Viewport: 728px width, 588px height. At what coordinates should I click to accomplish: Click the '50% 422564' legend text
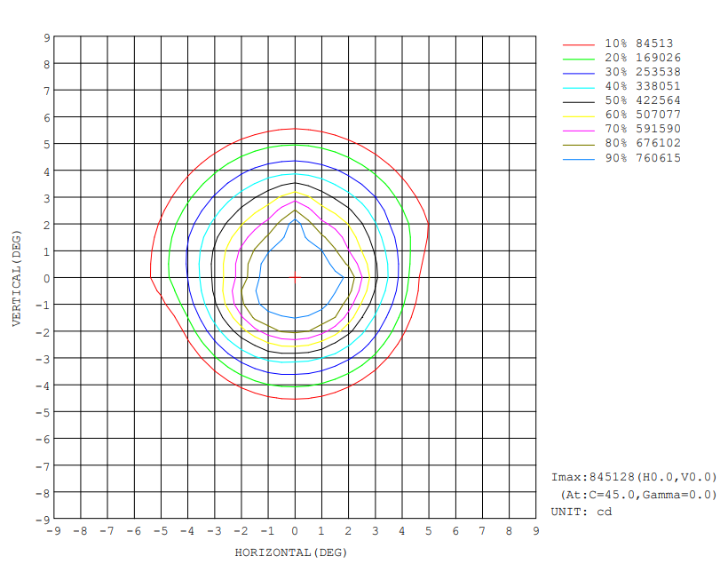coord(644,100)
